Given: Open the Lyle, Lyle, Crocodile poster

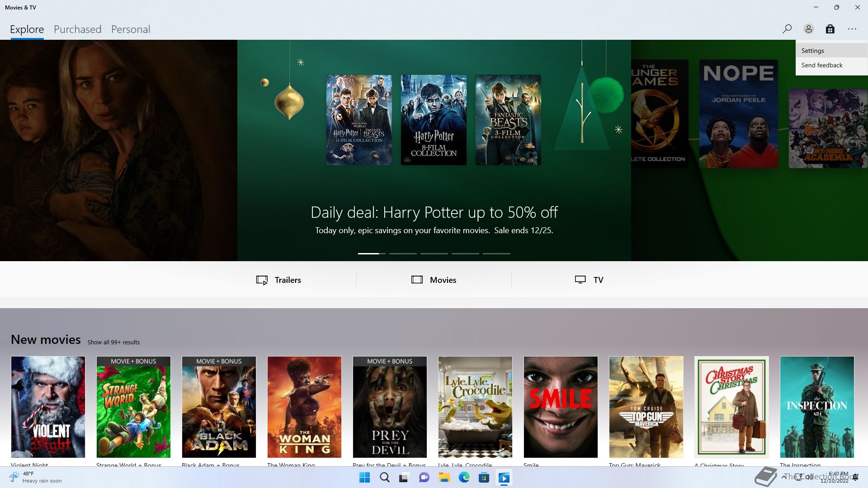Looking at the screenshot, I should [475, 407].
